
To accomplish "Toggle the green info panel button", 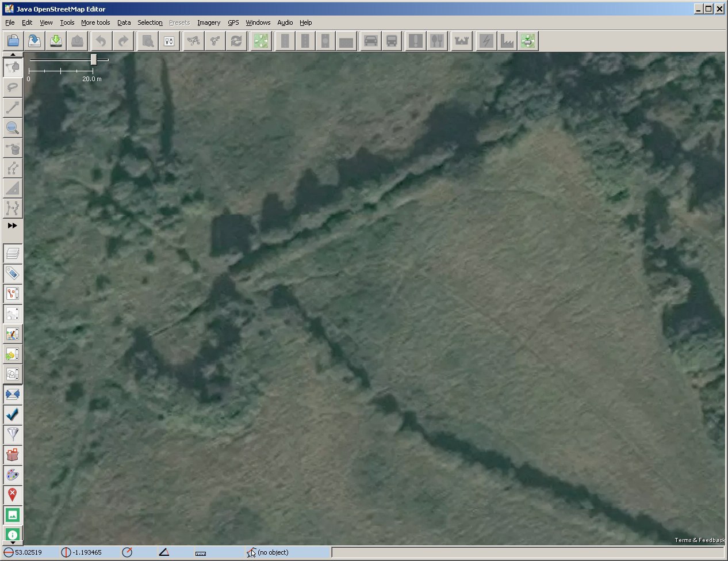I will (13, 535).
